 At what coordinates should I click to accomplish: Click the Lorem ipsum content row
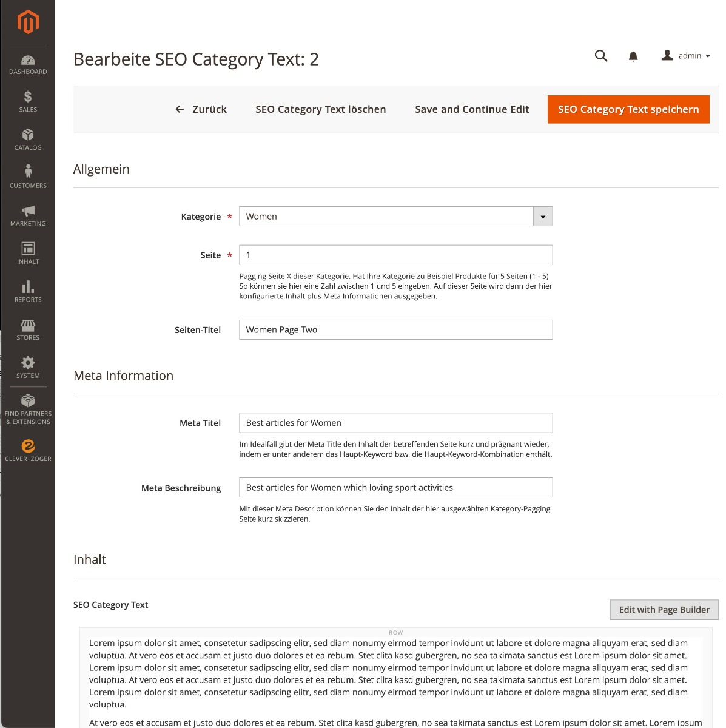(396, 676)
